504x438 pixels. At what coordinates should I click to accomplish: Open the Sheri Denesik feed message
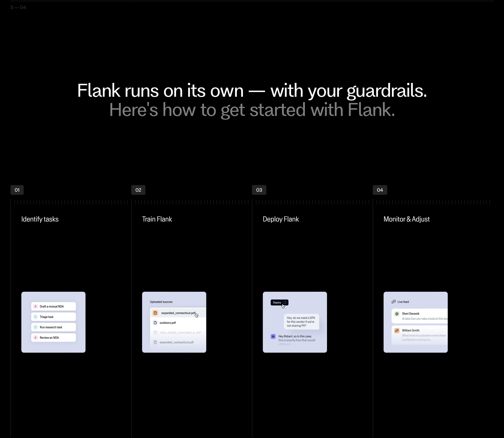coord(420,316)
